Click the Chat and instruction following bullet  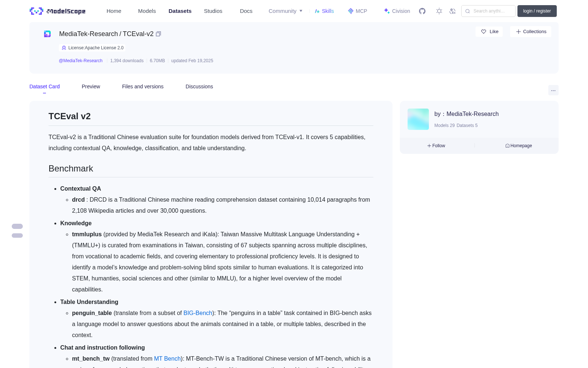[103, 347]
